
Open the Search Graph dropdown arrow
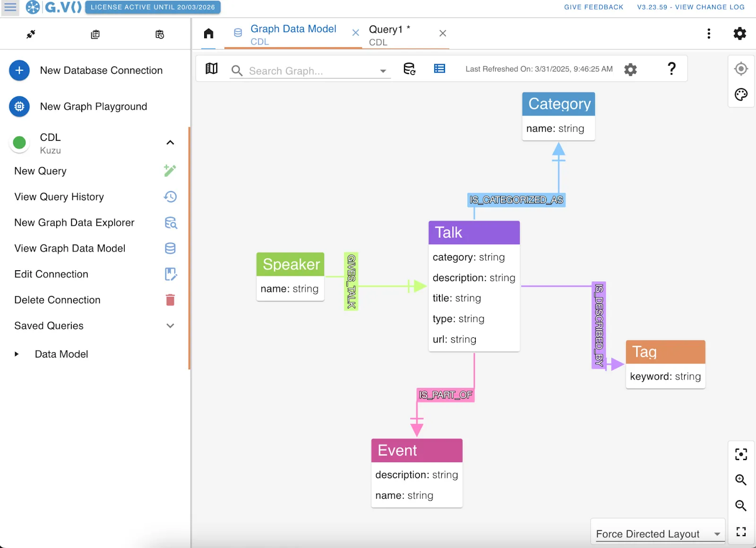click(383, 71)
